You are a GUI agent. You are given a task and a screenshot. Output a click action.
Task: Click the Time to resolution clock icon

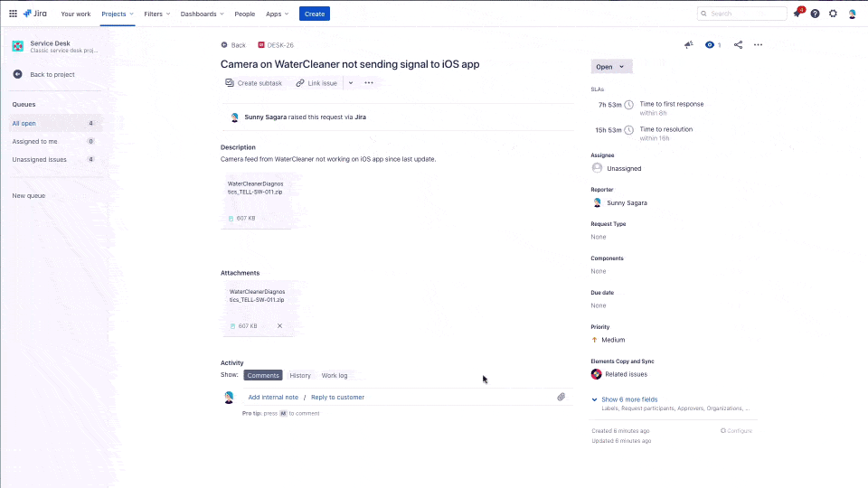(629, 130)
